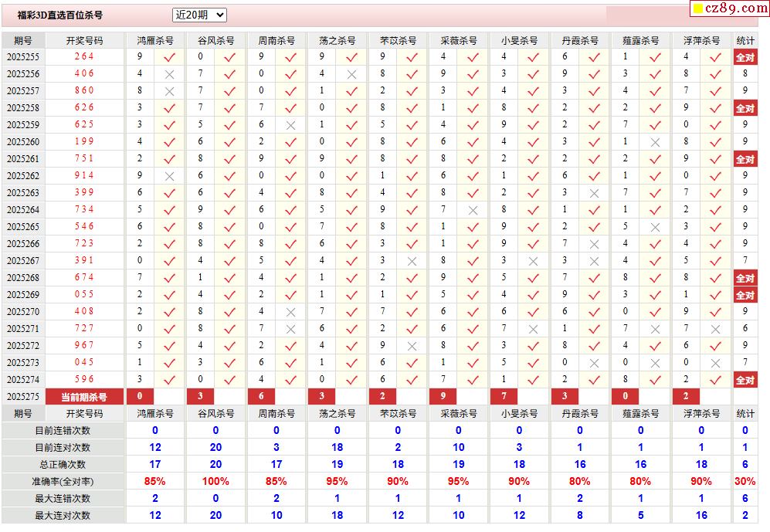
Task: Click the 薤露杀号 cross mark in row 2025260
Action: 655,142
